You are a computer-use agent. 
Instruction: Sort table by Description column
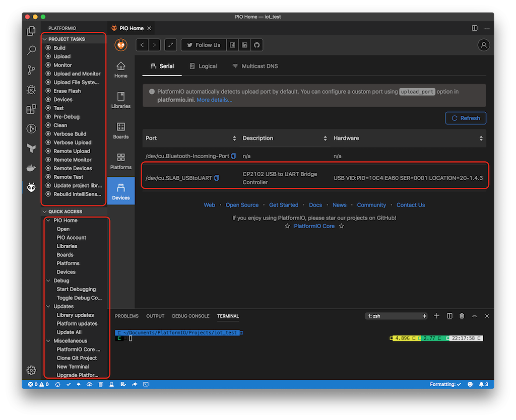pyautogui.click(x=325, y=138)
